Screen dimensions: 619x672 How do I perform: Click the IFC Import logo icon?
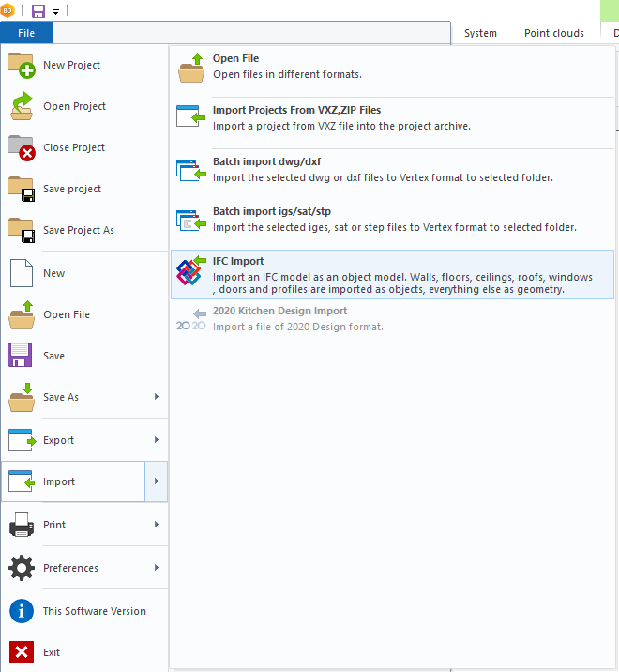(191, 270)
